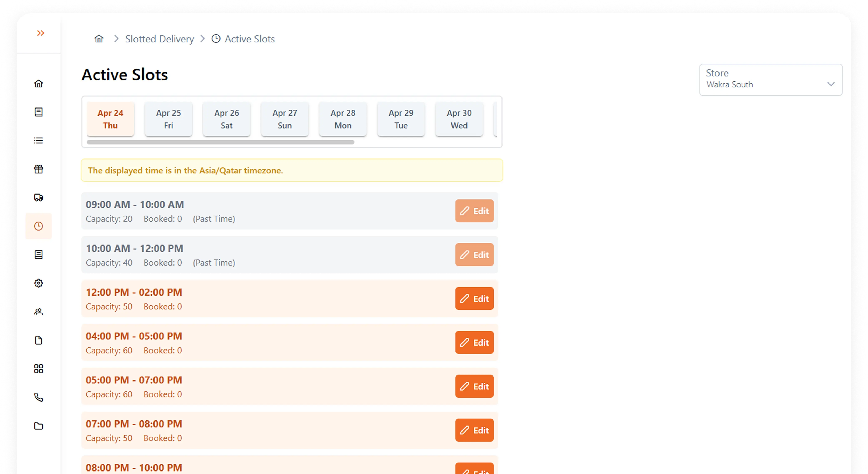Open the delivery truck icon in sidebar
The height and width of the screenshot is (474, 868).
[x=38, y=197]
